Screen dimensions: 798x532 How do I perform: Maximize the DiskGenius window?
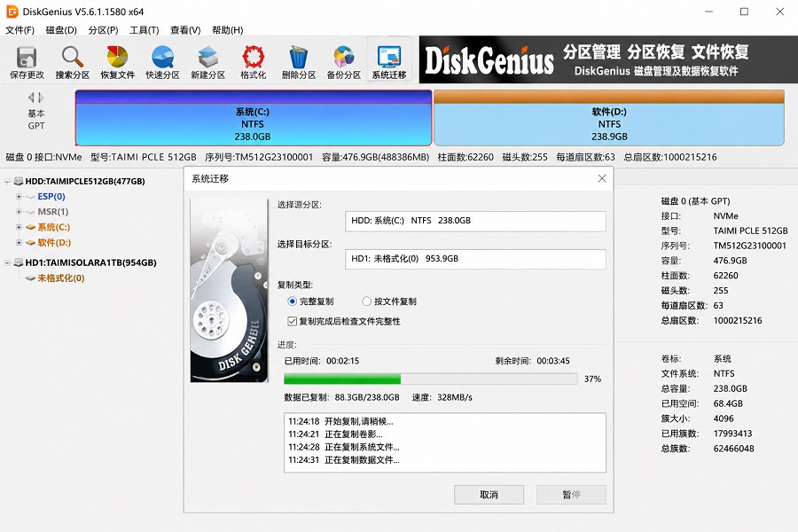click(744, 12)
